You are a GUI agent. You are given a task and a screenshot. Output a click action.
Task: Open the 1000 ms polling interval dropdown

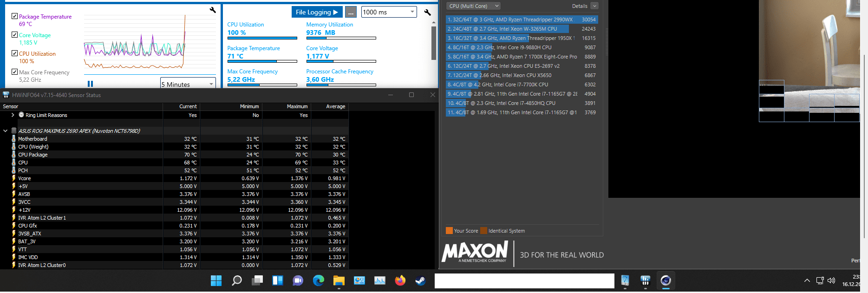389,12
